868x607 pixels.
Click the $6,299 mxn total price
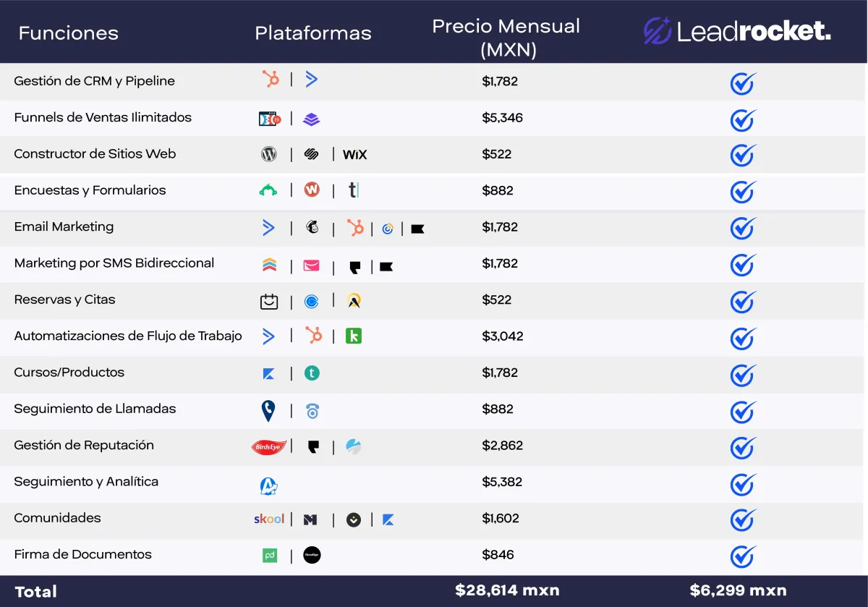[738, 590]
